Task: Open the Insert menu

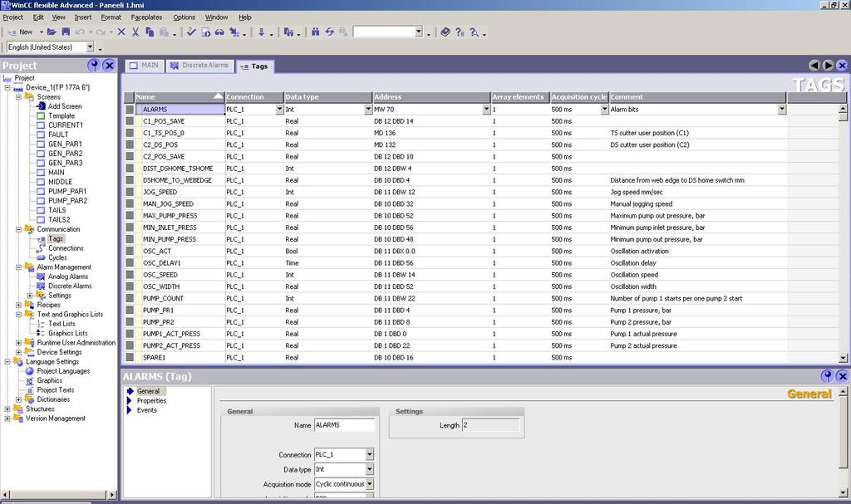Action: pyautogui.click(x=83, y=17)
